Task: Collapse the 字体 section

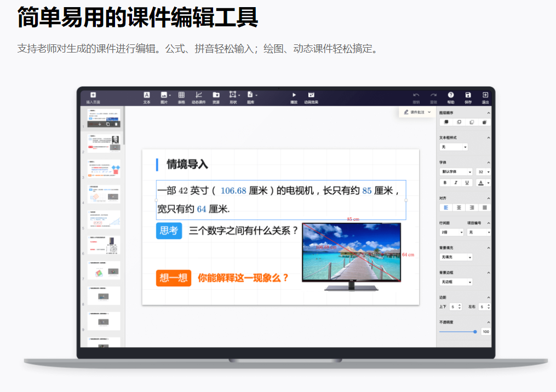Action: tap(488, 162)
